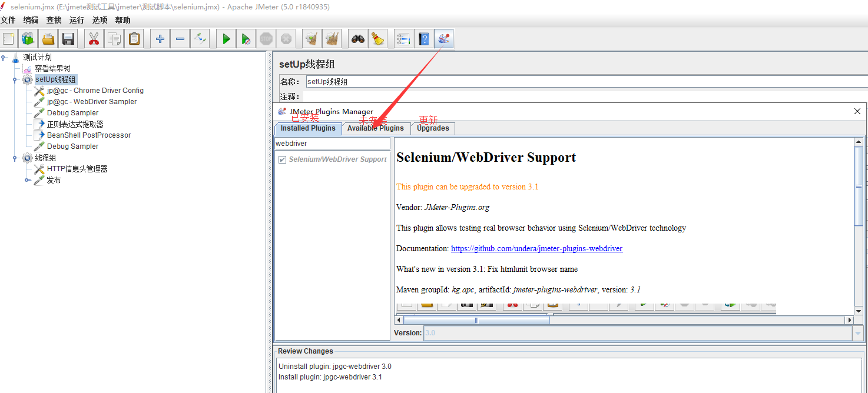
Task: Click the grayed Stop icon
Action: 266,39
